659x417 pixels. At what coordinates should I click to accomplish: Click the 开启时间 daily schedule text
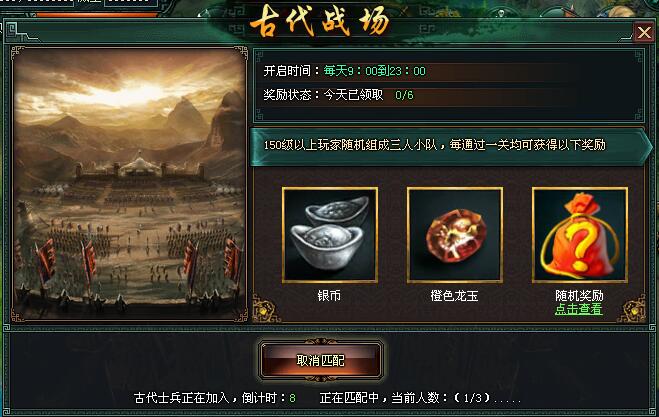coord(345,71)
